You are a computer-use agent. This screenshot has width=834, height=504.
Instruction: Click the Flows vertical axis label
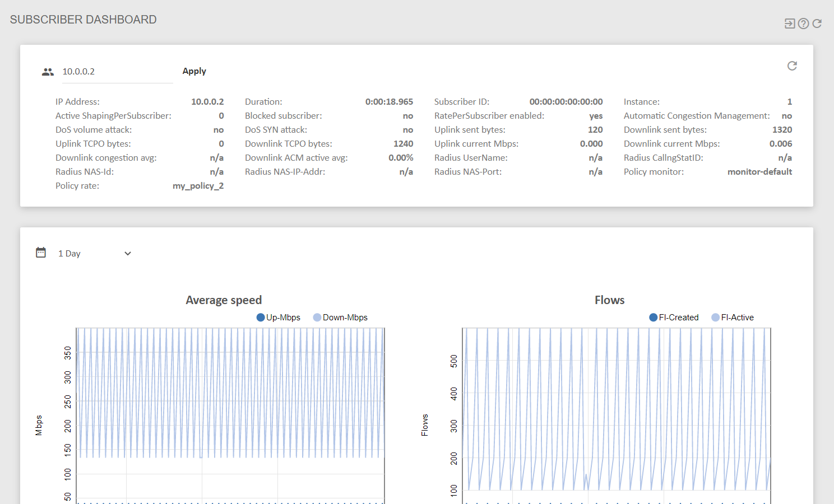click(x=425, y=425)
